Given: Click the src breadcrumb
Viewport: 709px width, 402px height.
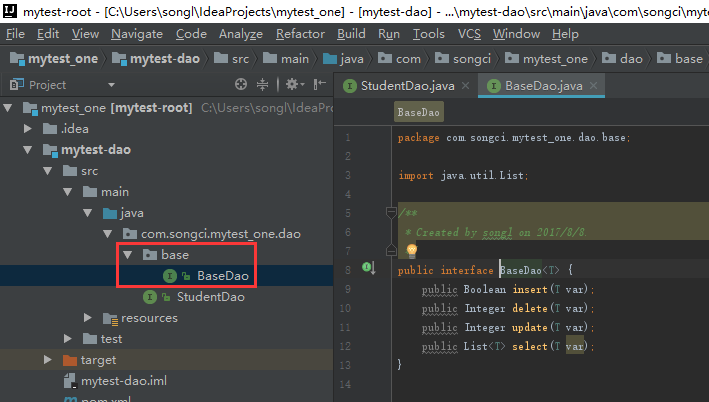Looking at the screenshot, I should click(231, 59).
